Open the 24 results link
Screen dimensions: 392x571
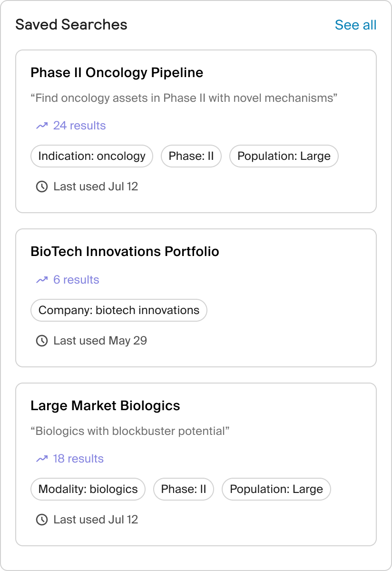79,126
